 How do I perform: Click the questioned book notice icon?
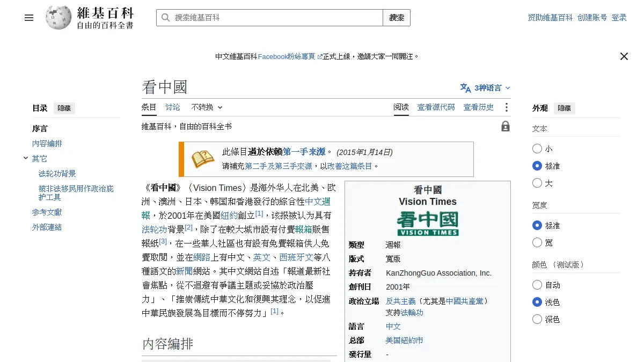tap(203, 159)
